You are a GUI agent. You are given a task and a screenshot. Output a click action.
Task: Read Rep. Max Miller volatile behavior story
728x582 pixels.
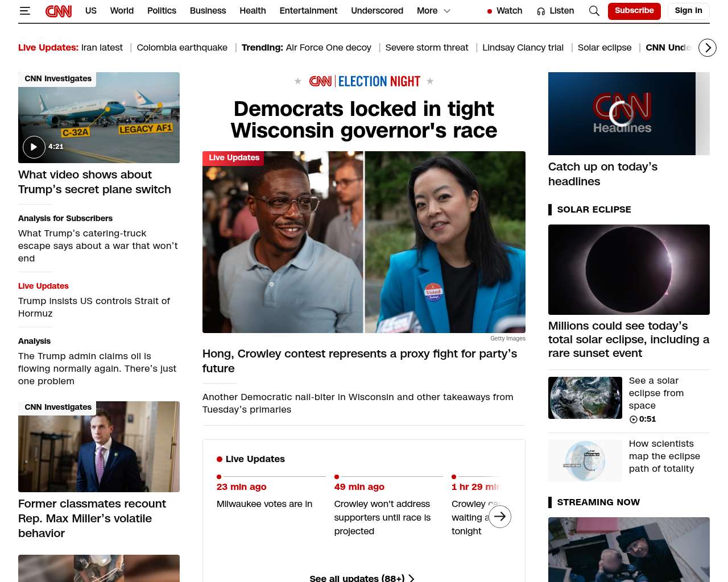(92, 518)
